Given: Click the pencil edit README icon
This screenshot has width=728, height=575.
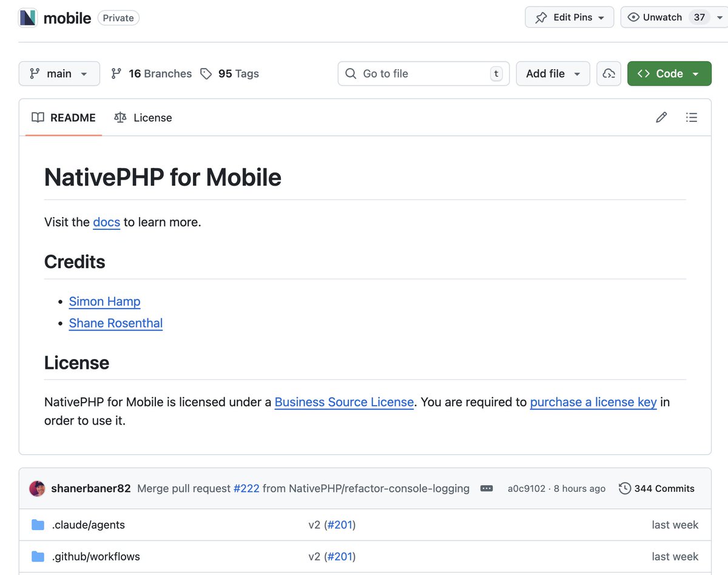Looking at the screenshot, I should (661, 118).
